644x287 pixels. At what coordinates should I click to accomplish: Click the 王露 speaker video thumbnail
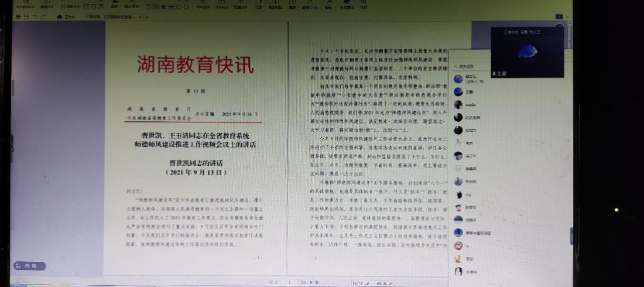tap(527, 52)
